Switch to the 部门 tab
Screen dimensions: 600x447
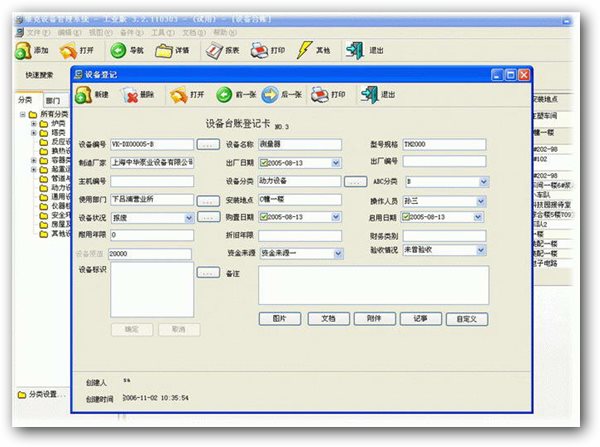53,100
